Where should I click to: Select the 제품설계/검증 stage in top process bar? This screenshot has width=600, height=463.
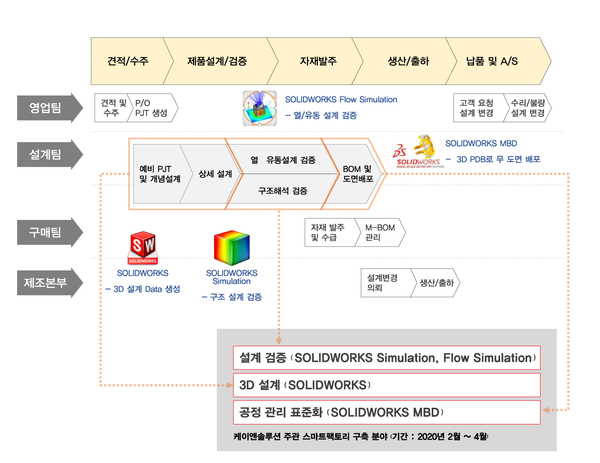(217, 61)
